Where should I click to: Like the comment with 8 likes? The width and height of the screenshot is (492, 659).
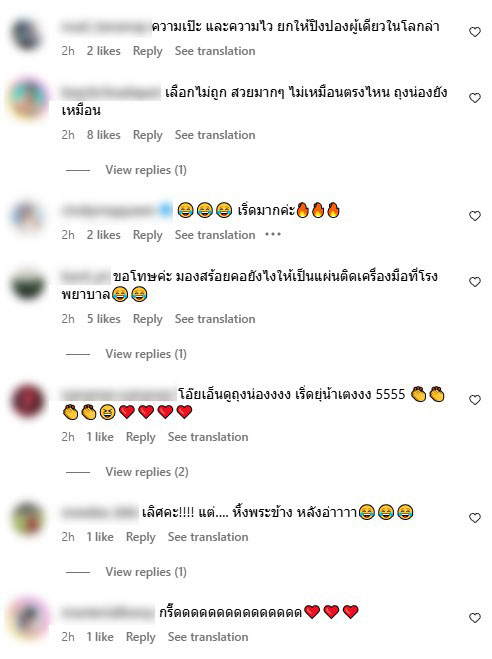[475, 98]
